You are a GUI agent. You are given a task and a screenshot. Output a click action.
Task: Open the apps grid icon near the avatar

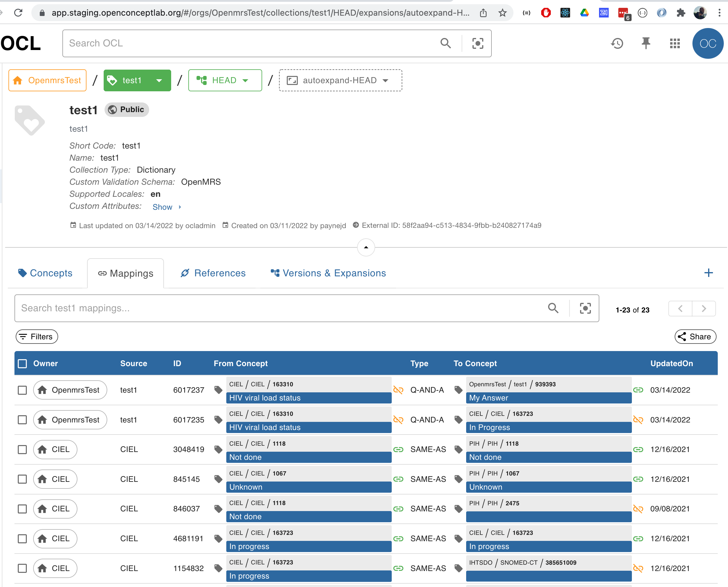tap(674, 43)
